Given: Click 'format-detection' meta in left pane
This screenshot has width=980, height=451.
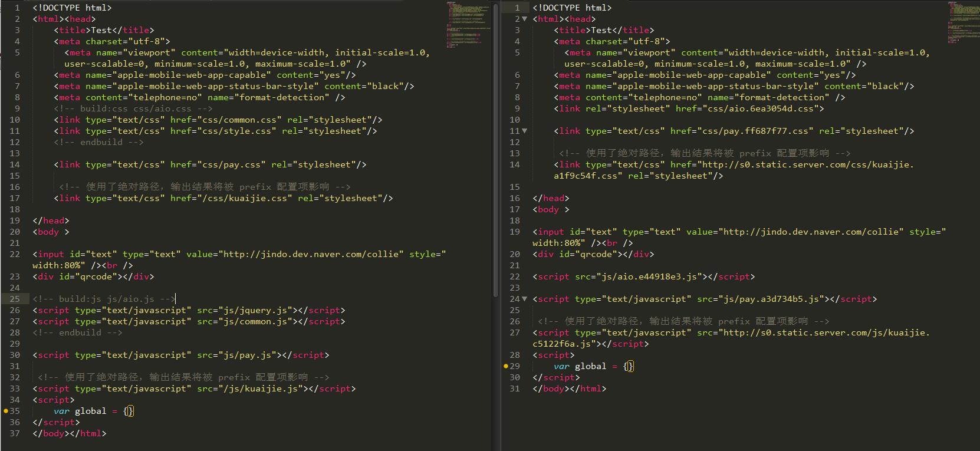Looking at the screenshot, I should click(199, 97).
